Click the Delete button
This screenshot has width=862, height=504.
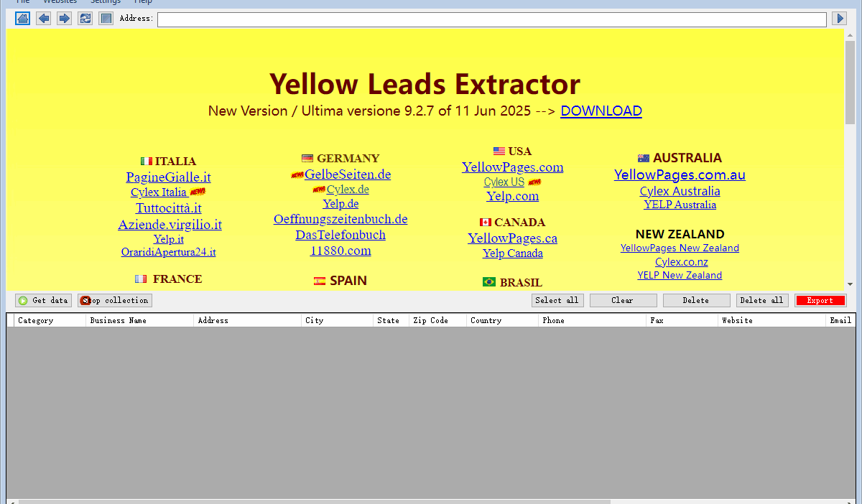pyautogui.click(x=696, y=301)
